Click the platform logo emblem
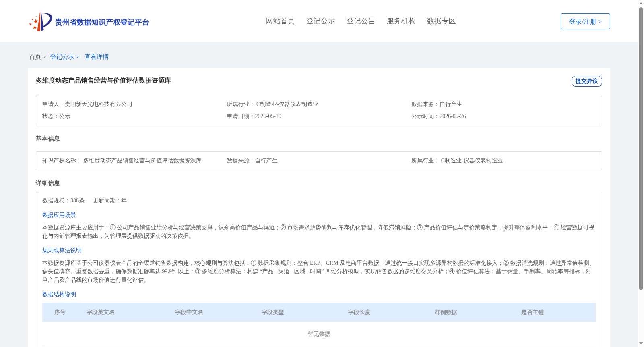The image size is (644, 347). click(x=40, y=21)
